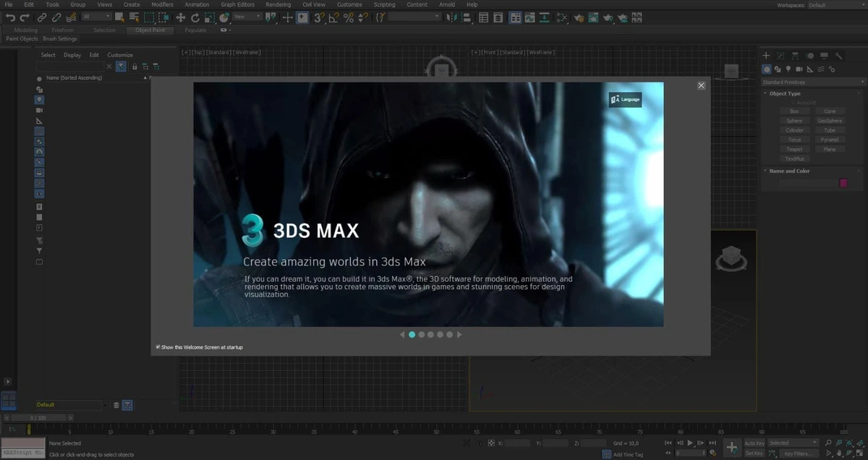Click the Mirror tool icon
The height and width of the screenshot is (460, 868).
[451, 17]
